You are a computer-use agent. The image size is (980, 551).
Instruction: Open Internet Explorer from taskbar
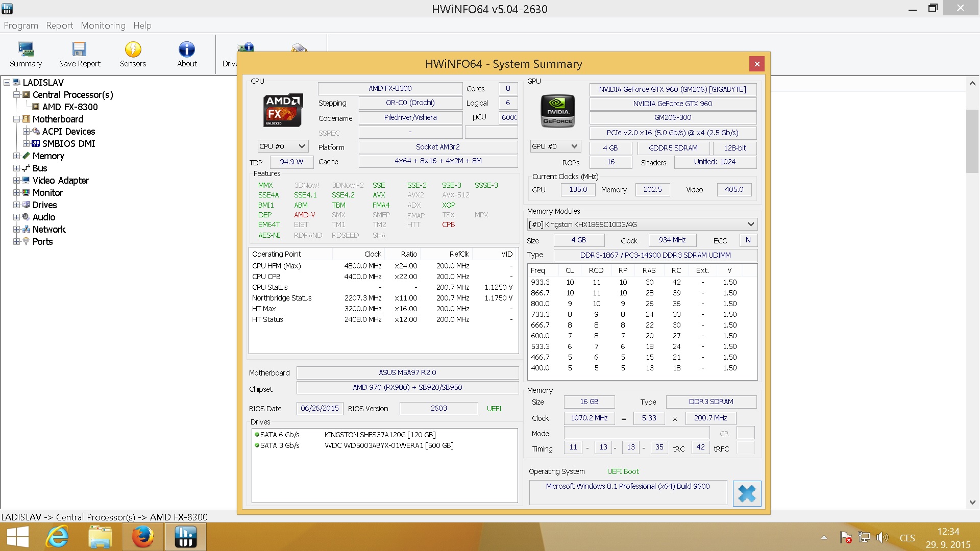(x=57, y=537)
